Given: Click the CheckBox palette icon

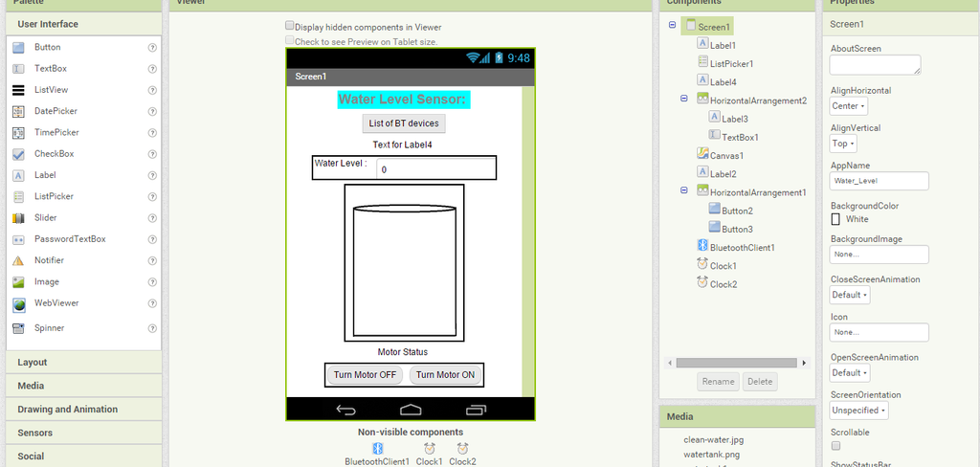Looking at the screenshot, I should coord(18,154).
